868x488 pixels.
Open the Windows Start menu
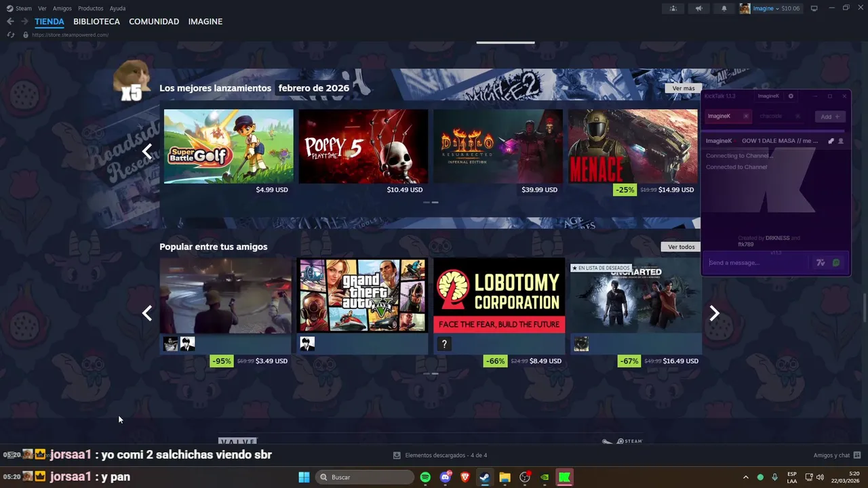tap(304, 477)
